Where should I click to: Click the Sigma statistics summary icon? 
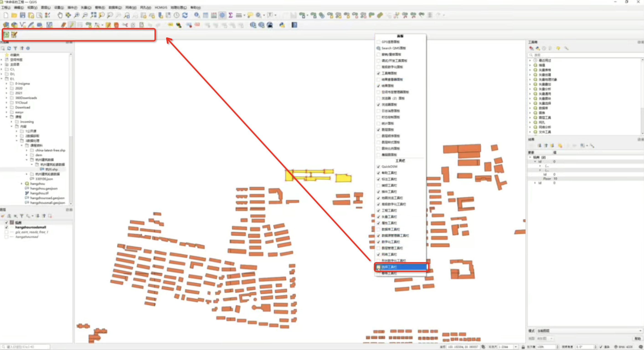(230, 15)
